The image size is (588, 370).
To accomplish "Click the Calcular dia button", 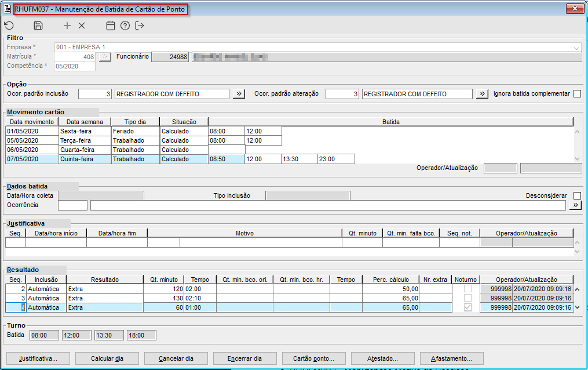I will coord(107,358).
